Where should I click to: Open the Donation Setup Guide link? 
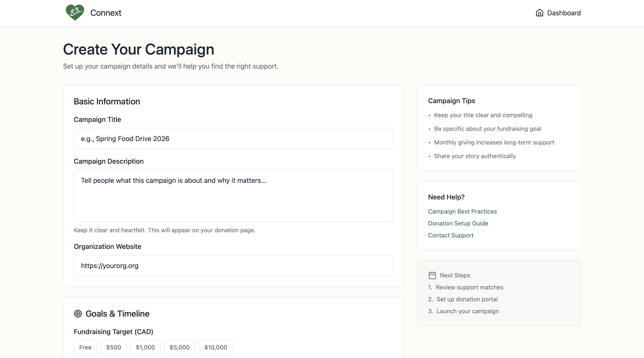[458, 223]
